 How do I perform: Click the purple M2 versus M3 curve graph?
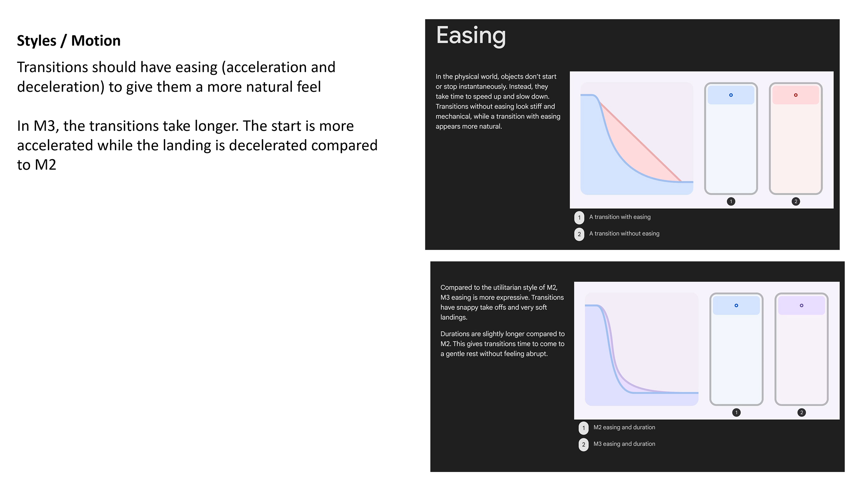click(641, 349)
